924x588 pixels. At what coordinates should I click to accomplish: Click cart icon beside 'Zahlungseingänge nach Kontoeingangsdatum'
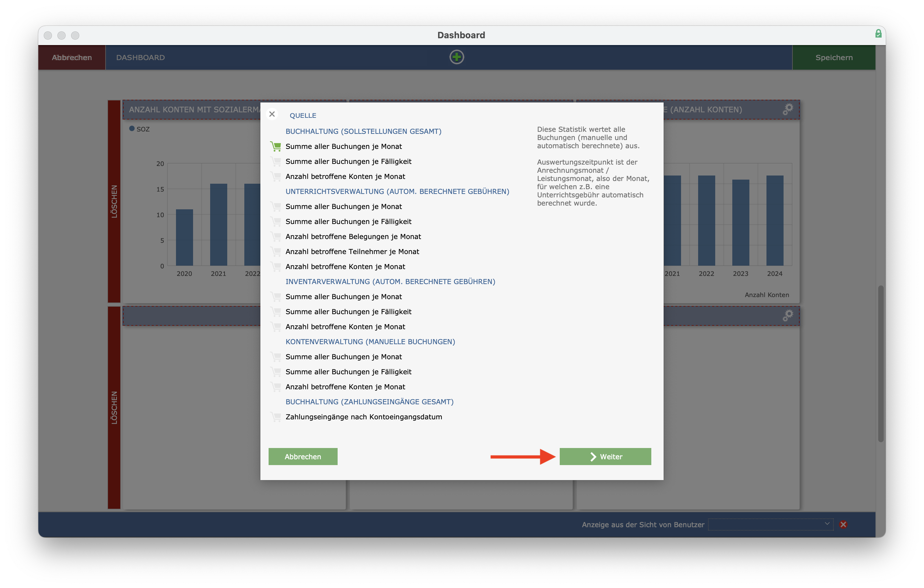coord(275,417)
